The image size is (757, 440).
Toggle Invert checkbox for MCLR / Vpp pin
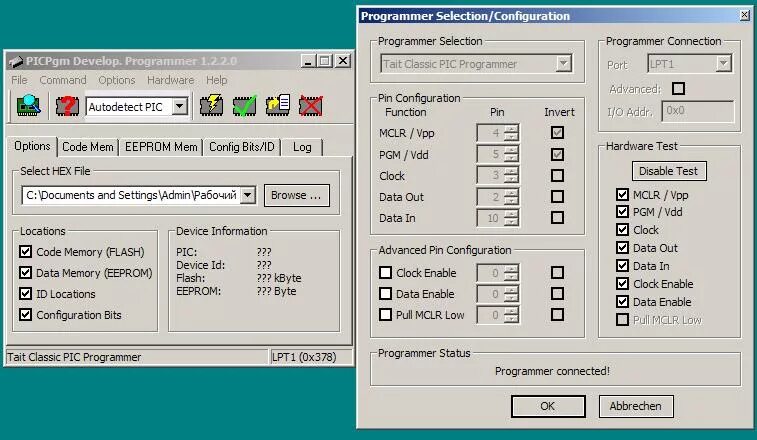tap(557, 133)
